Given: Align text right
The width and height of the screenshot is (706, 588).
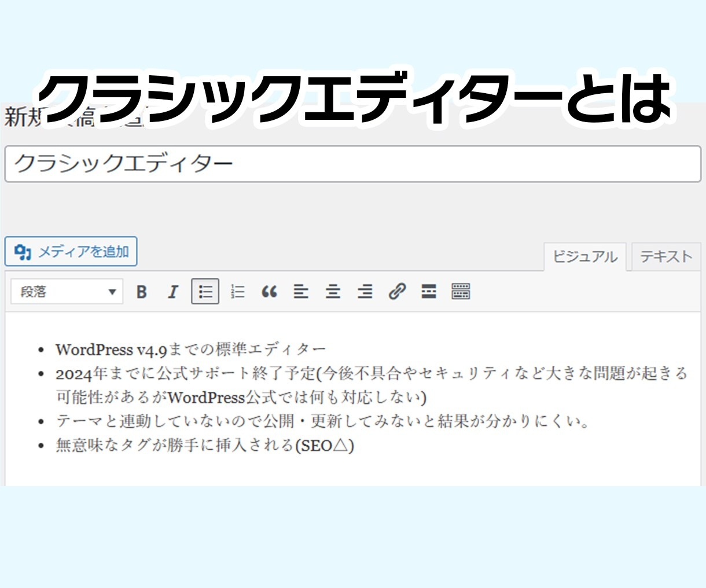Looking at the screenshot, I should tap(365, 292).
